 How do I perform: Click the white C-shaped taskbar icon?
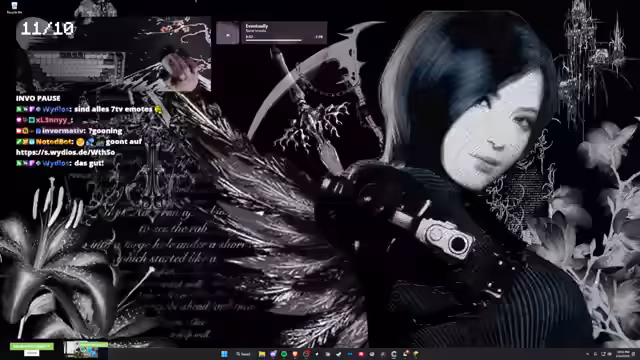point(394,354)
